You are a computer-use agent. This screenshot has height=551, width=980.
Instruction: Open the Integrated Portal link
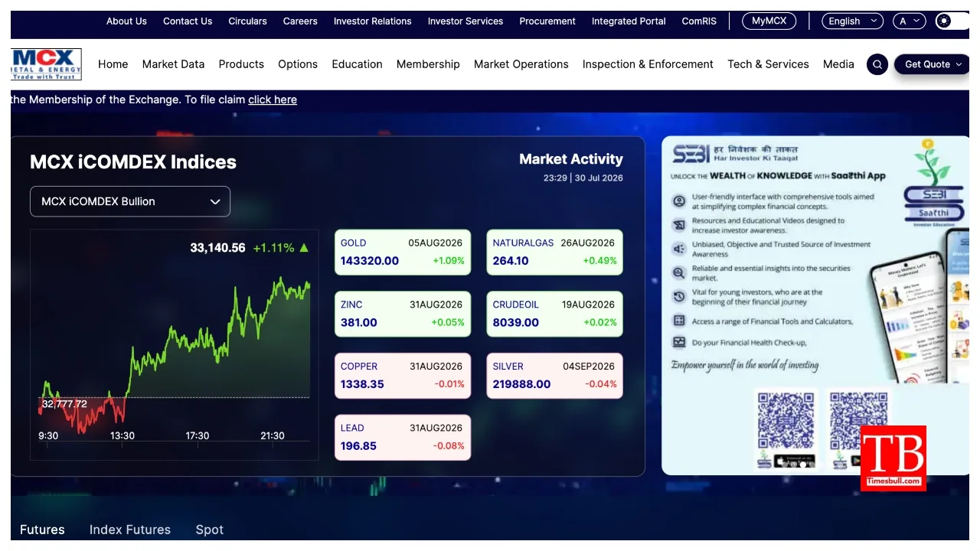pos(629,21)
